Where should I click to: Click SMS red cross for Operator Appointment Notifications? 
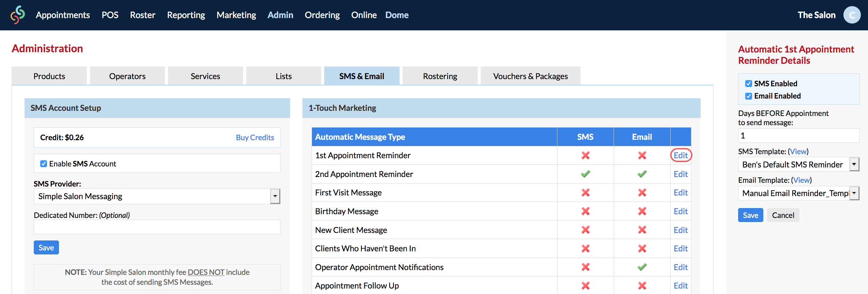click(585, 267)
